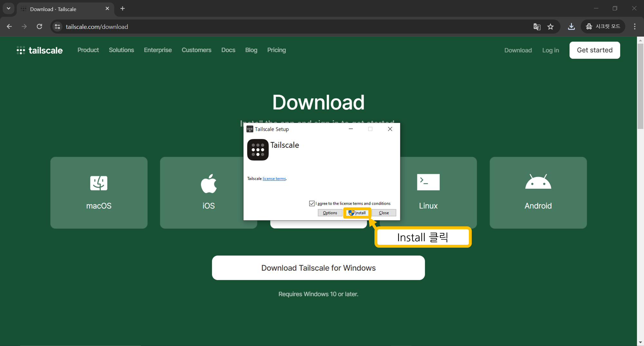Image resolution: width=644 pixels, height=346 pixels.
Task: Bookmark this page with star icon
Action: coord(551,27)
